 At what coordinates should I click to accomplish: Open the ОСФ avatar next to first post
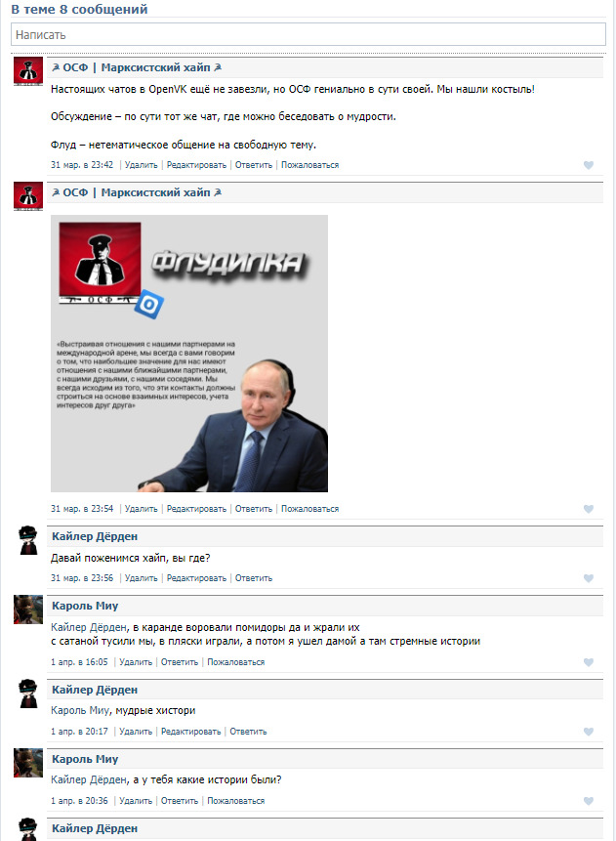tap(28, 71)
